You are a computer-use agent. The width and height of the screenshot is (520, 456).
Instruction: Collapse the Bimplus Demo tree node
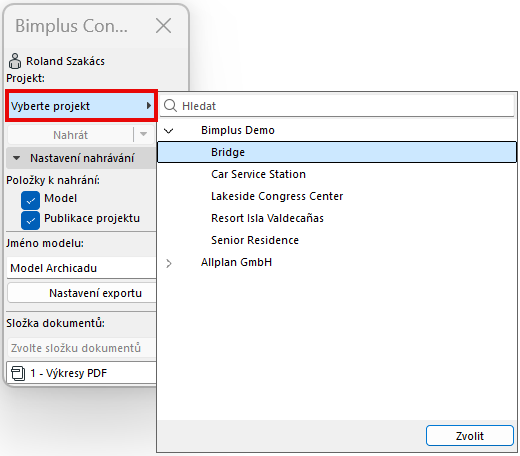coord(169,130)
